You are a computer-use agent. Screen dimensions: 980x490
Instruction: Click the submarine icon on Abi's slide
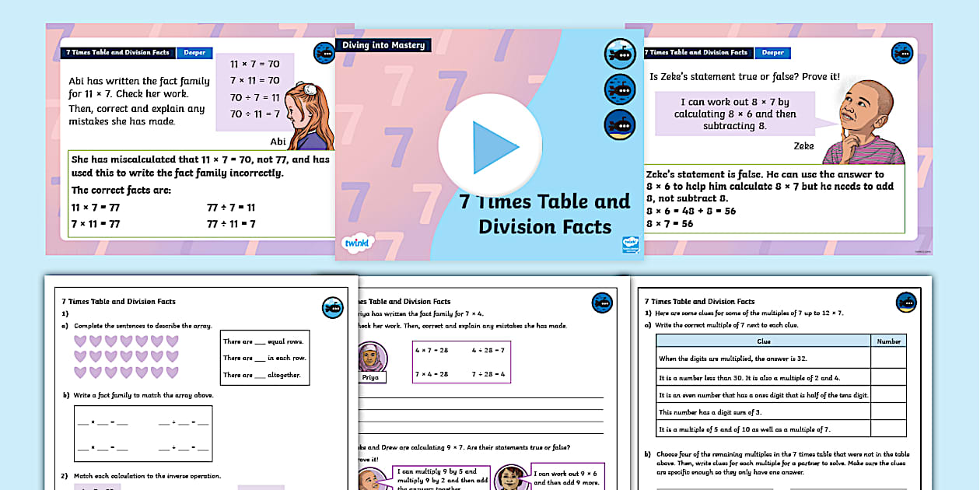click(x=324, y=54)
